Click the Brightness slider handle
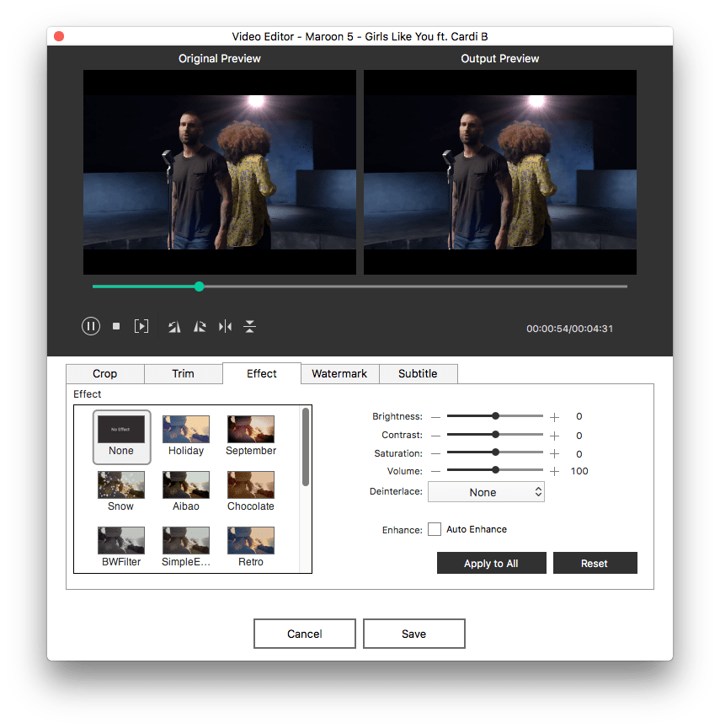This screenshot has height=728, width=720. pos(495,416)
